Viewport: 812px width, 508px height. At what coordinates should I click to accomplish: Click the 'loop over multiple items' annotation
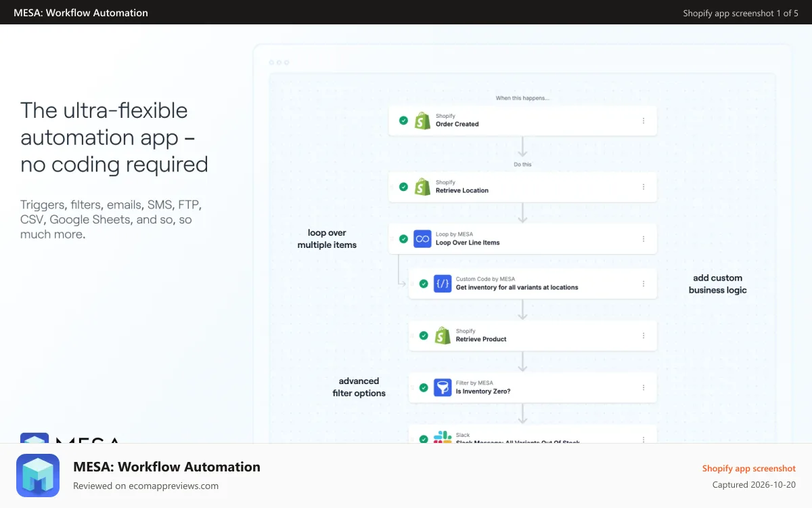327,239
